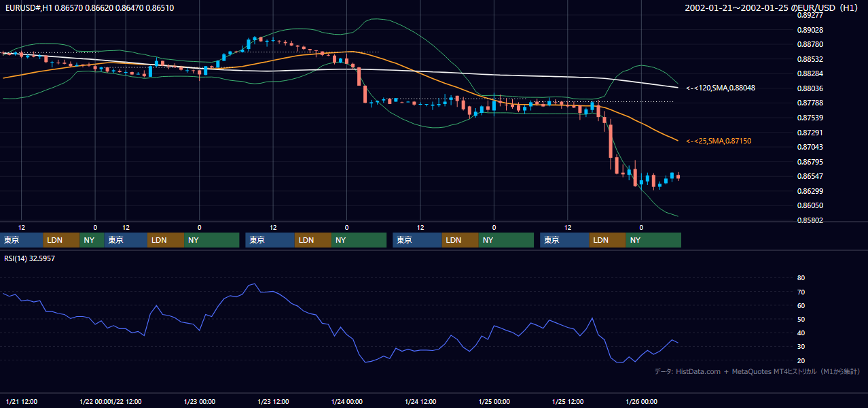Screen dimensions: 868x408
Task: Click the 1/24 00:00 date label
Action: [x=346, y=402]
